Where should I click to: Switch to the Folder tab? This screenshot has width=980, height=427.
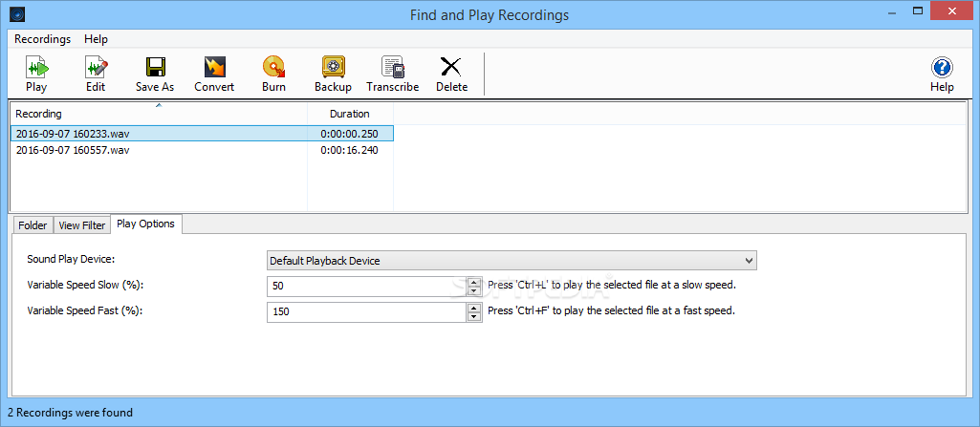pyautogui.click(x=33, y=225)
